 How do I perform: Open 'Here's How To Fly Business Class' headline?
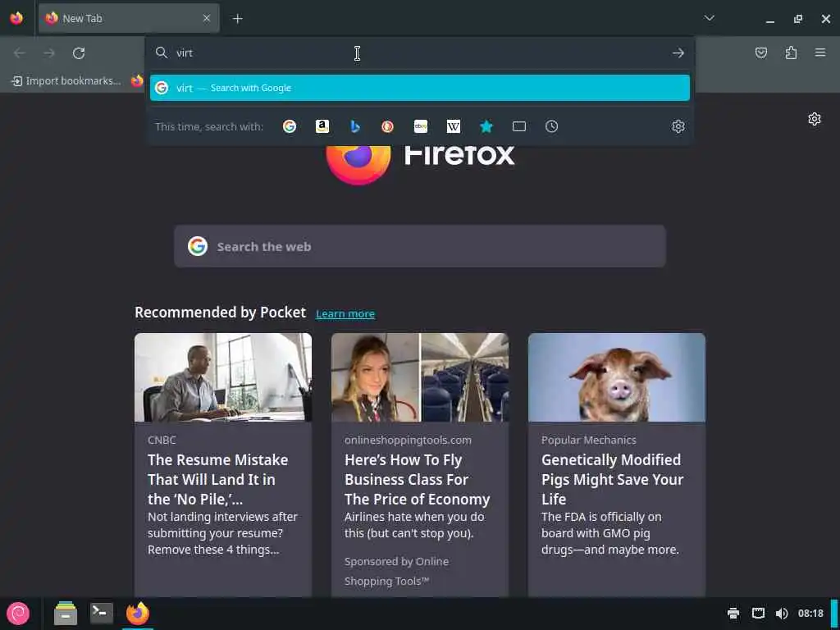(418, 479)
